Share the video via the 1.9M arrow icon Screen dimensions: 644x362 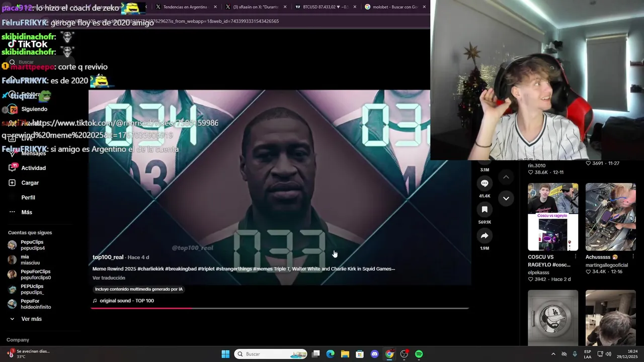click(x=485, y=236)
